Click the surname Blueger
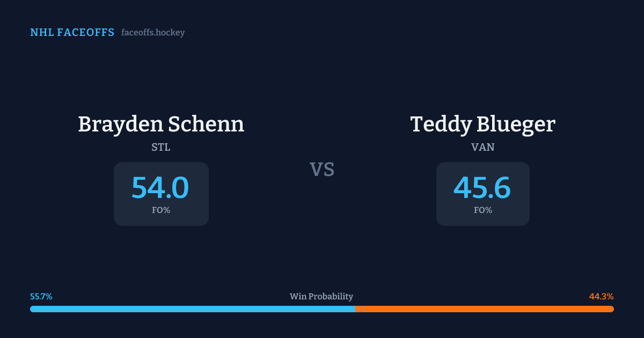Viewport: 644px width, 338px height. (515, 124)
